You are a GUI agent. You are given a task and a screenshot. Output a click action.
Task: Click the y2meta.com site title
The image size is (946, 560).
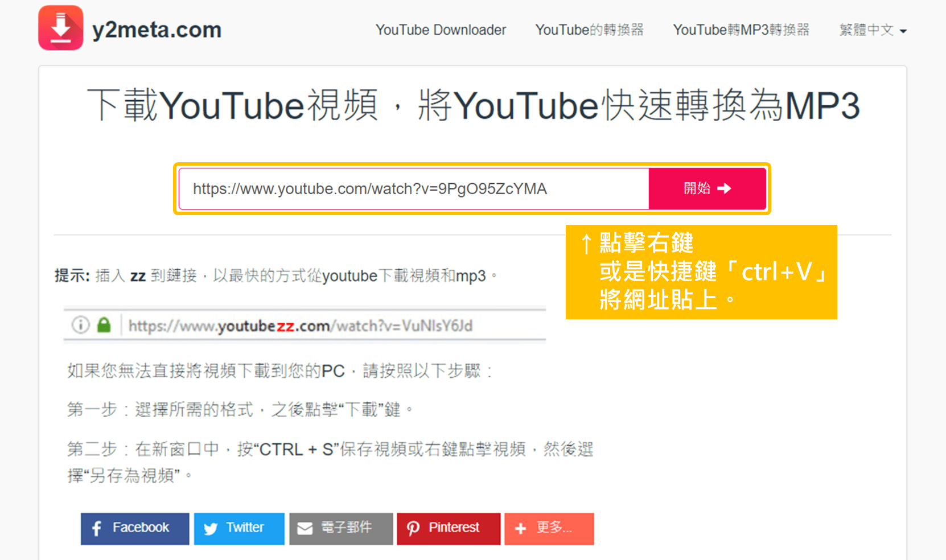click(x=157, y=30)
